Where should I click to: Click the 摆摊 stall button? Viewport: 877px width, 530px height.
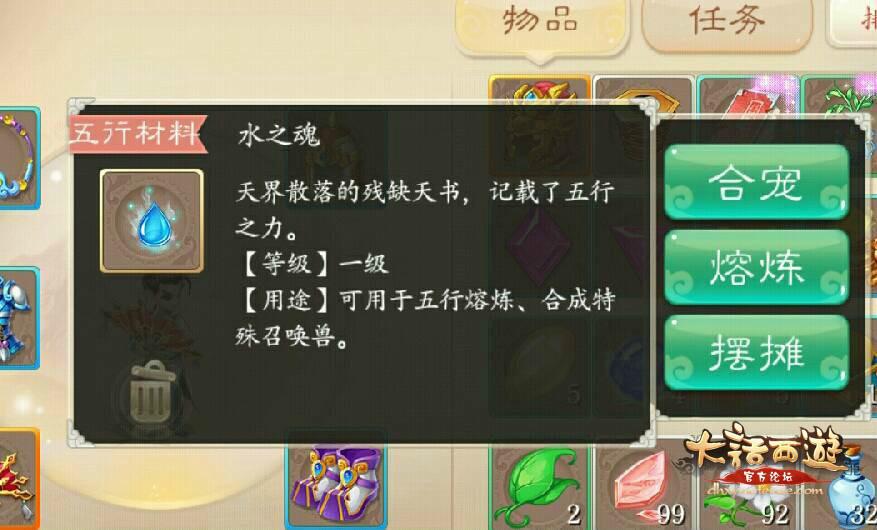[x=757, y=352]
